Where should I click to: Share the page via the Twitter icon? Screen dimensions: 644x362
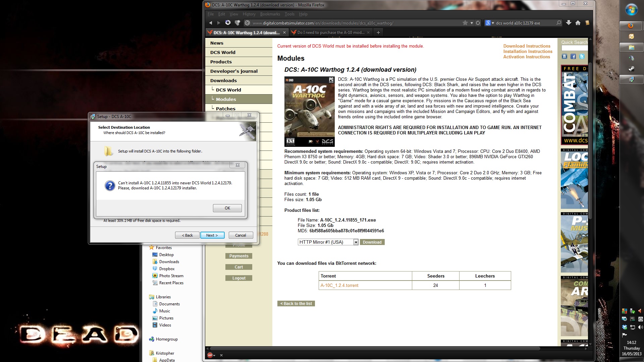coord(582,56)
